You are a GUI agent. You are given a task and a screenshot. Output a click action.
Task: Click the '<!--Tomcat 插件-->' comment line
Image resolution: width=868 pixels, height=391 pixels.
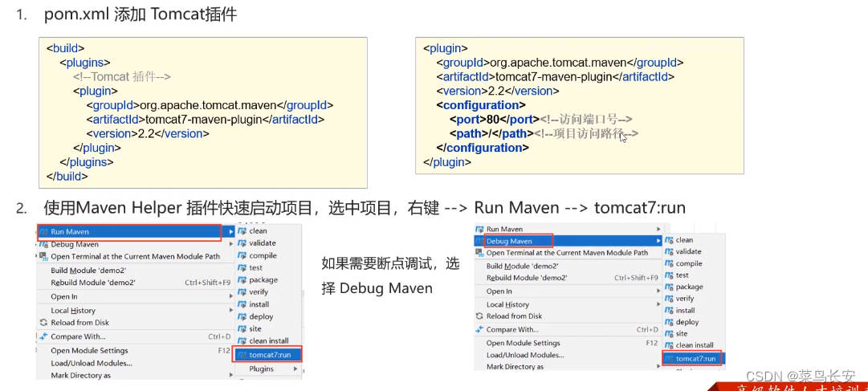(x=121, y=77)
